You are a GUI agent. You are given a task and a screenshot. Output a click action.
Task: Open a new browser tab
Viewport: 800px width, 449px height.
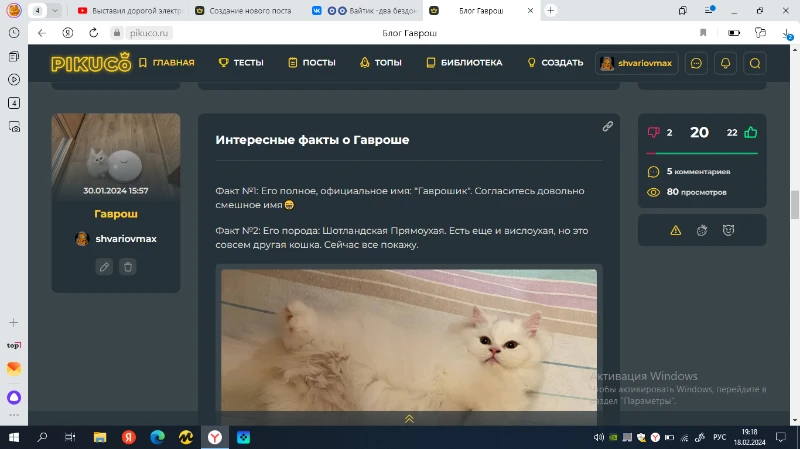pos(551,10)
